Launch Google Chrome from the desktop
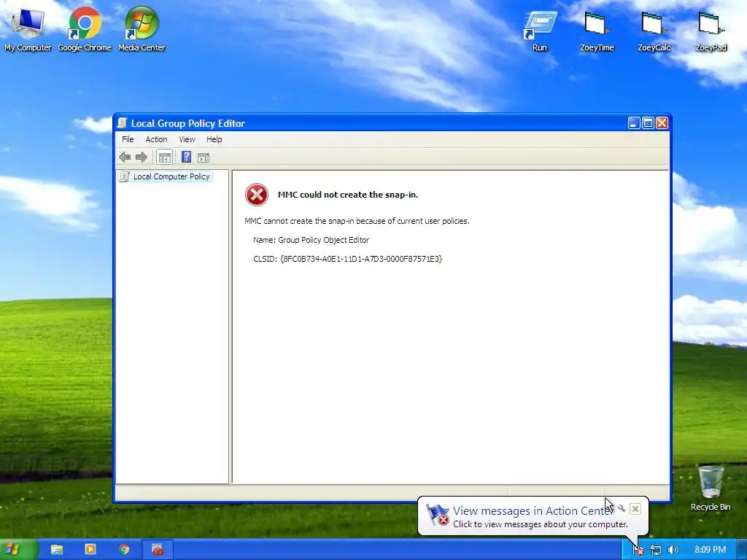747x560 pixels. [85, 28]
